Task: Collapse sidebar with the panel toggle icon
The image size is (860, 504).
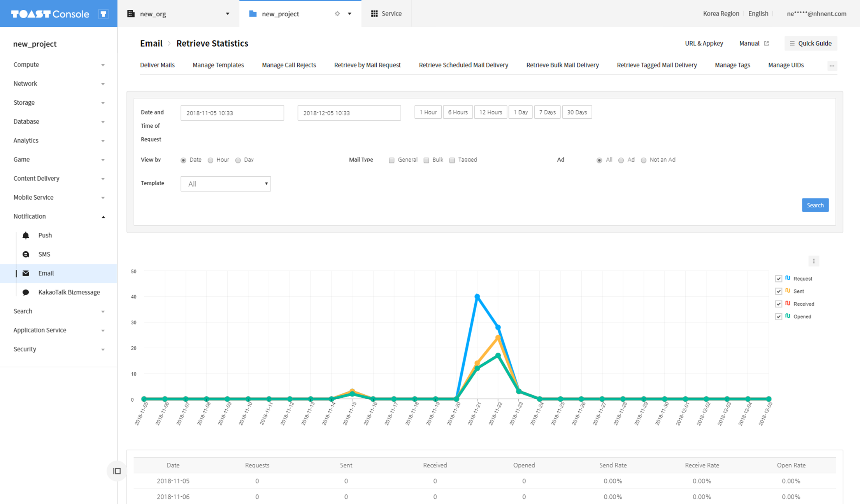Action: pos(117,471)
